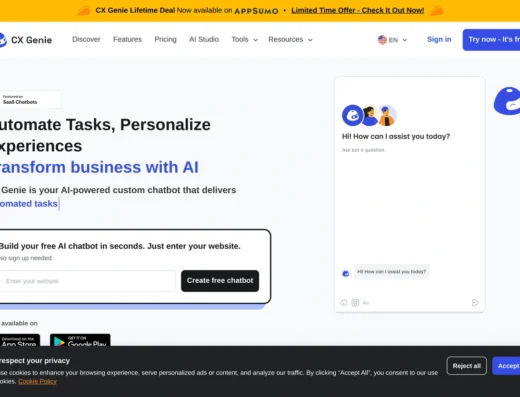520x397 pixels.
Task: Click the bot avatar in chat header
Action: (352, 115)
